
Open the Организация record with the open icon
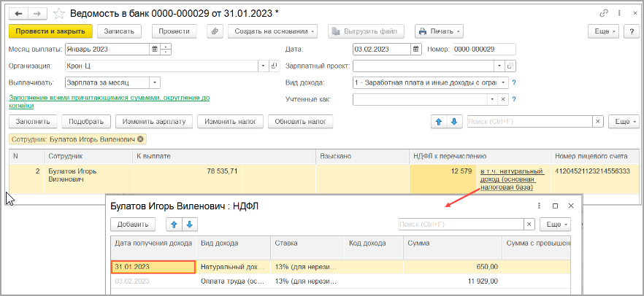click(274, 66)
